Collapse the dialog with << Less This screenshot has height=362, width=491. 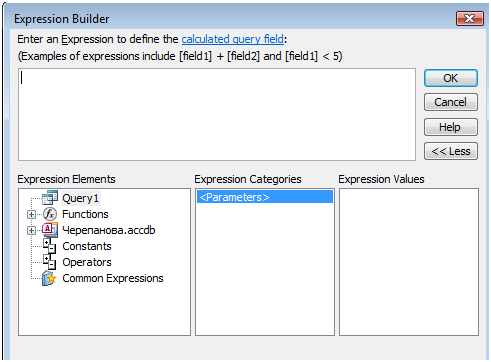451,151
